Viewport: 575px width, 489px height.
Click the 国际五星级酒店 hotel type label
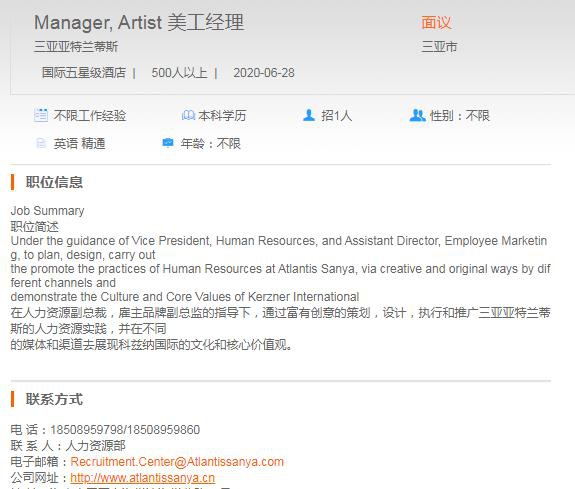click(84, 73)
